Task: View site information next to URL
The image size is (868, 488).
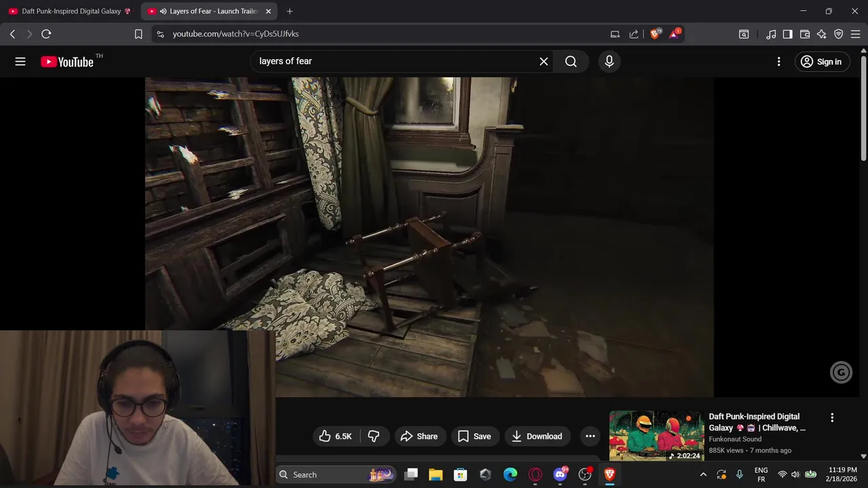Action: point(160,34)
